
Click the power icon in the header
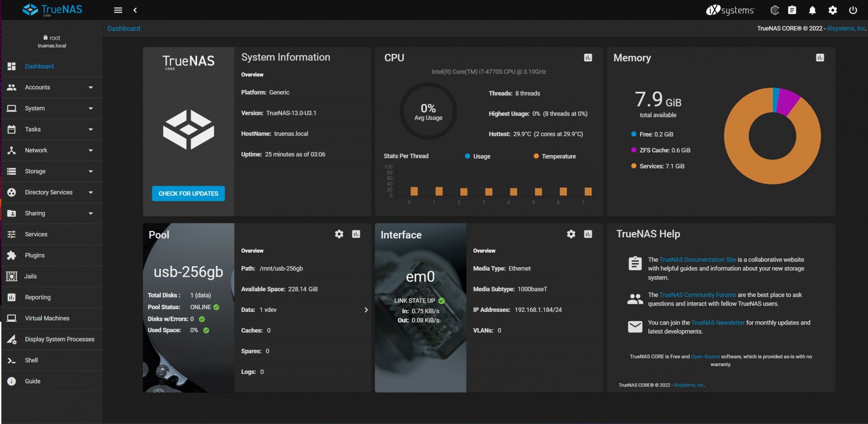click(x=853, y=10)
